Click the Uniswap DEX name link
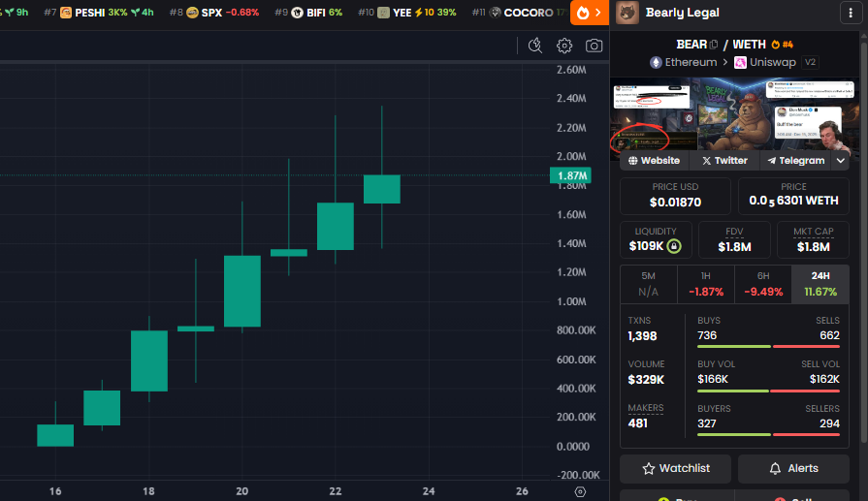Image resolution: width=868 pixels, height=501 pixels. pos(773,62)
